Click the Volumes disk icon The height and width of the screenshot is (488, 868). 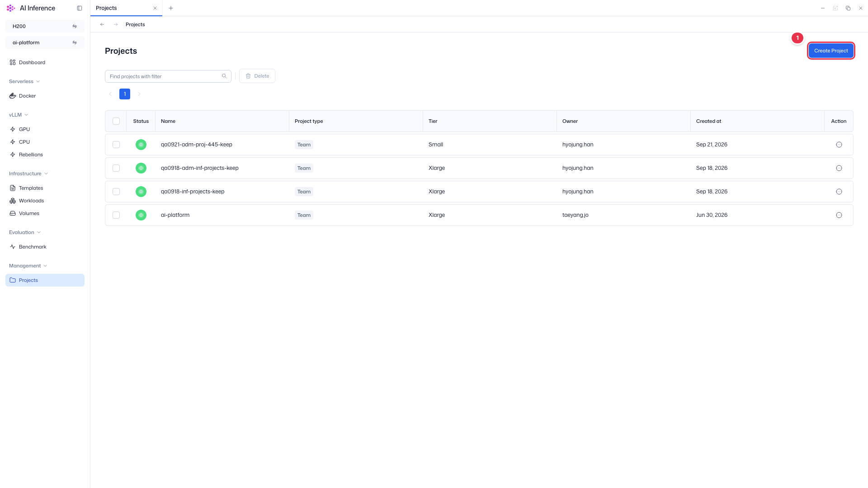(x=13, y=213)
